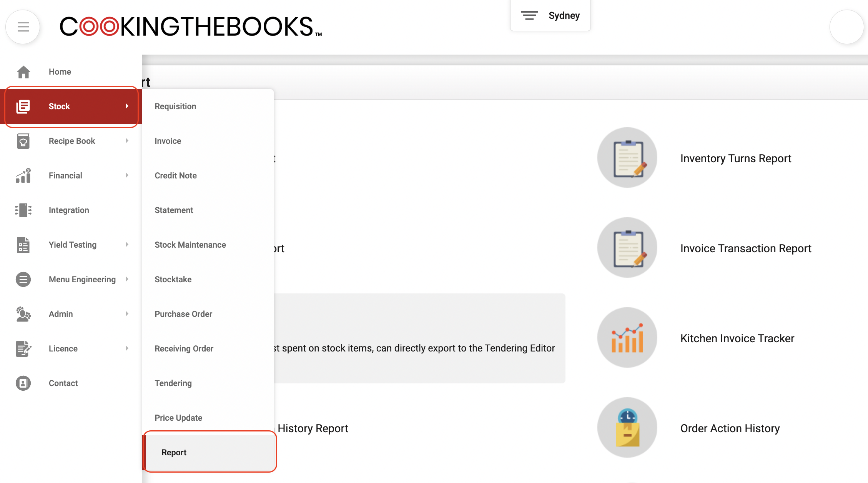Click the Menu Engineering round icon
This screenshot has width=868, height=483.
(x=23, y=280)
